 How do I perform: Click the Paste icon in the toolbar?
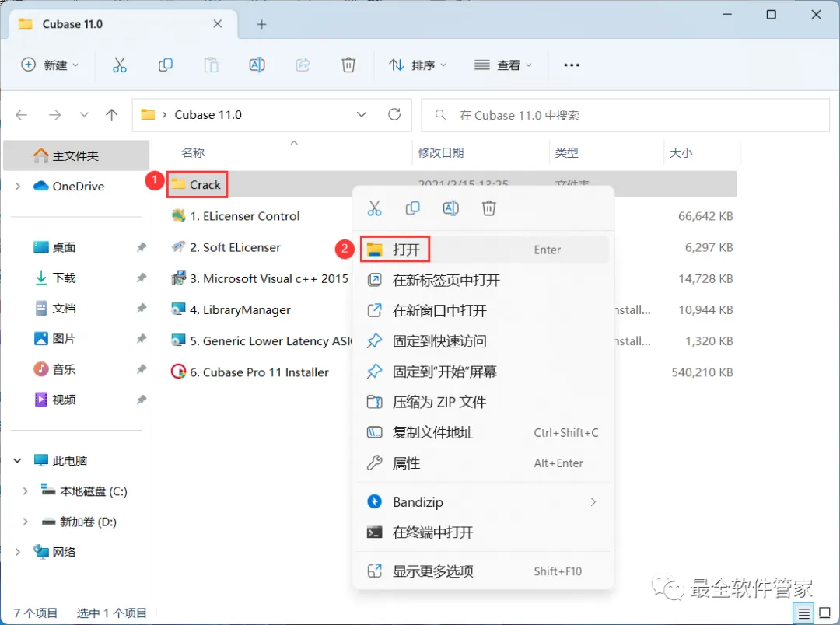[211, 65]
